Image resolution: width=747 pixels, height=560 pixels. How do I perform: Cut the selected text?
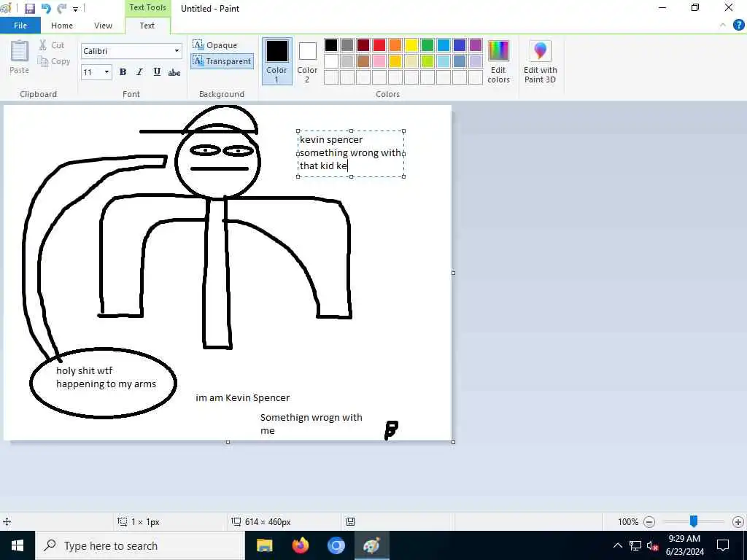click(52, 45)
